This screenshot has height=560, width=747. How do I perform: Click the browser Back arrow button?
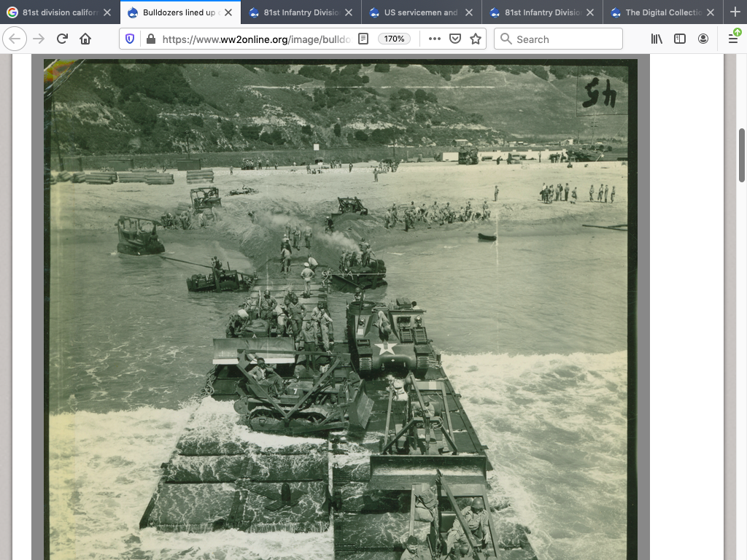[15, 39]
